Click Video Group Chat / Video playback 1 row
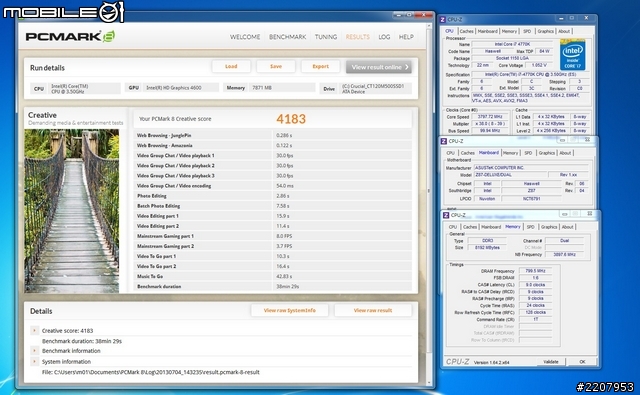This screenshot has height=395, width=640. click(273, 155)
